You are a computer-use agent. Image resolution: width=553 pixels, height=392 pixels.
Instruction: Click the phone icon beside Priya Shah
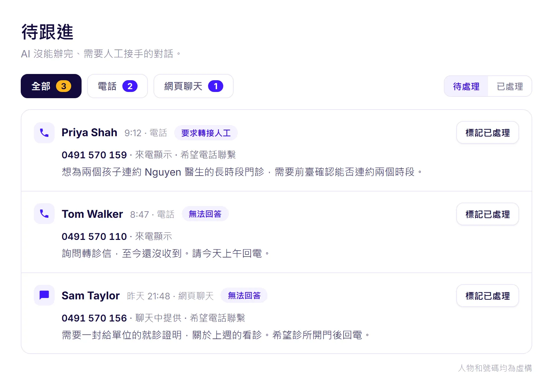click(x=44, y=133)
